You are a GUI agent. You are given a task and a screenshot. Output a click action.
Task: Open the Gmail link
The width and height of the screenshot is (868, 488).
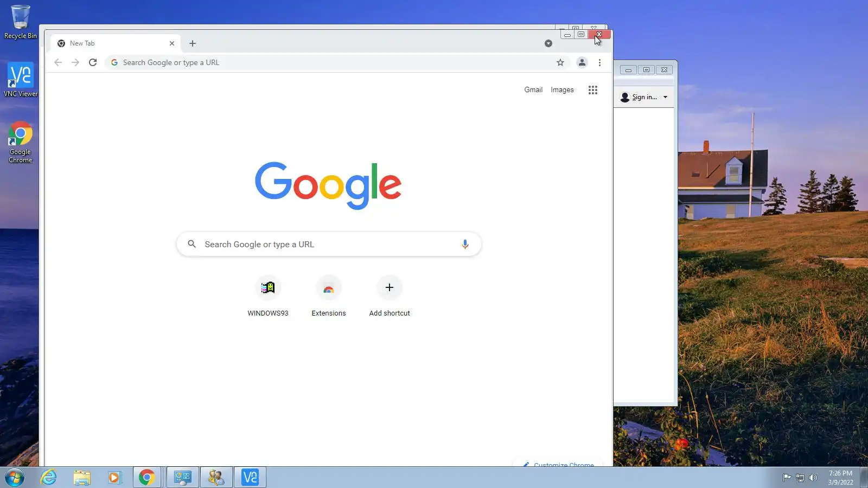[533, 90]
